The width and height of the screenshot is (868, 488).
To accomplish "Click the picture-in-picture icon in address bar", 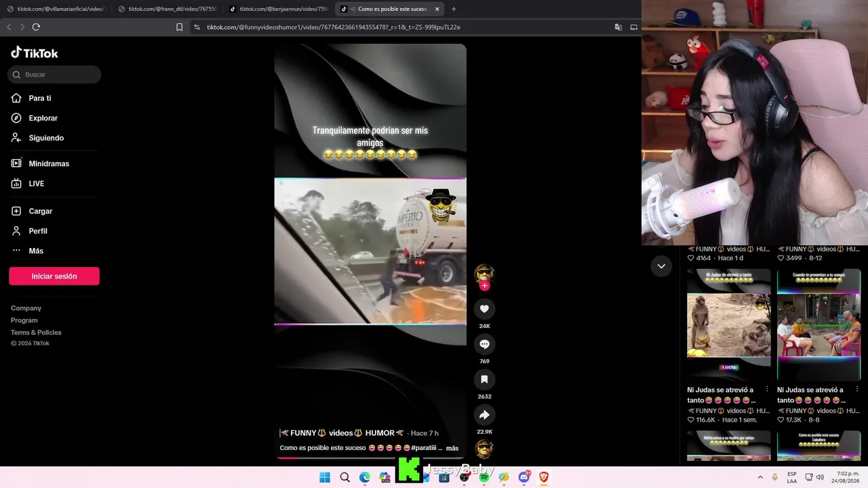I will [633, 27].
